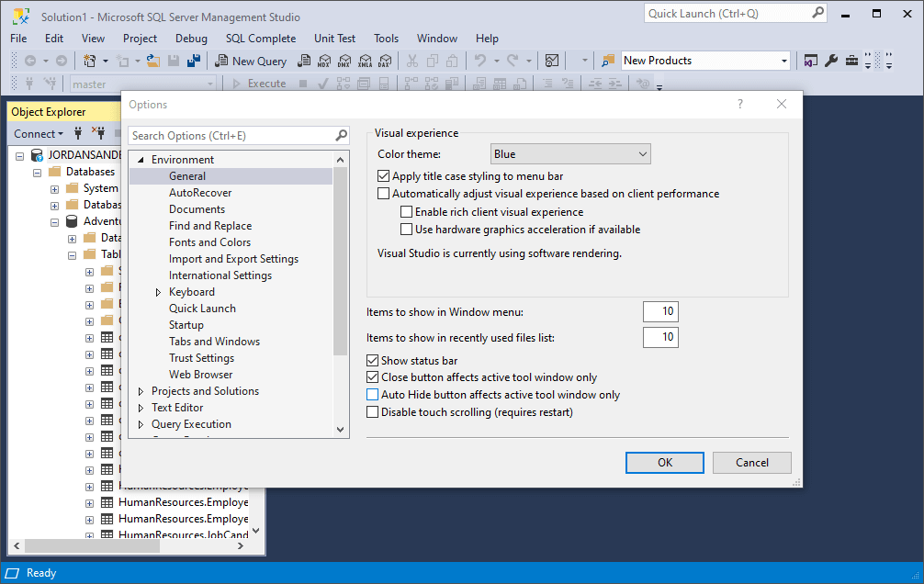Viewport: 924px width, 584px height.
Task: Open the Color theme dropdown
Action: (x=570, y=154)
